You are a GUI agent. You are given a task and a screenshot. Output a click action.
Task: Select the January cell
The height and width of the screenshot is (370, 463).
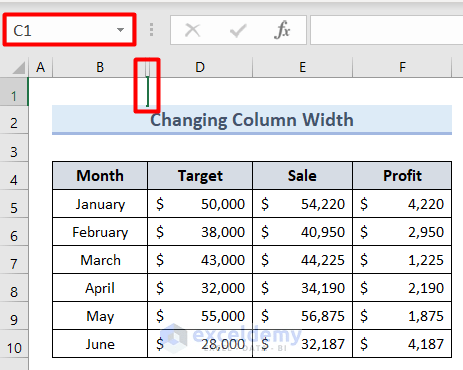(x=100, y=204)
